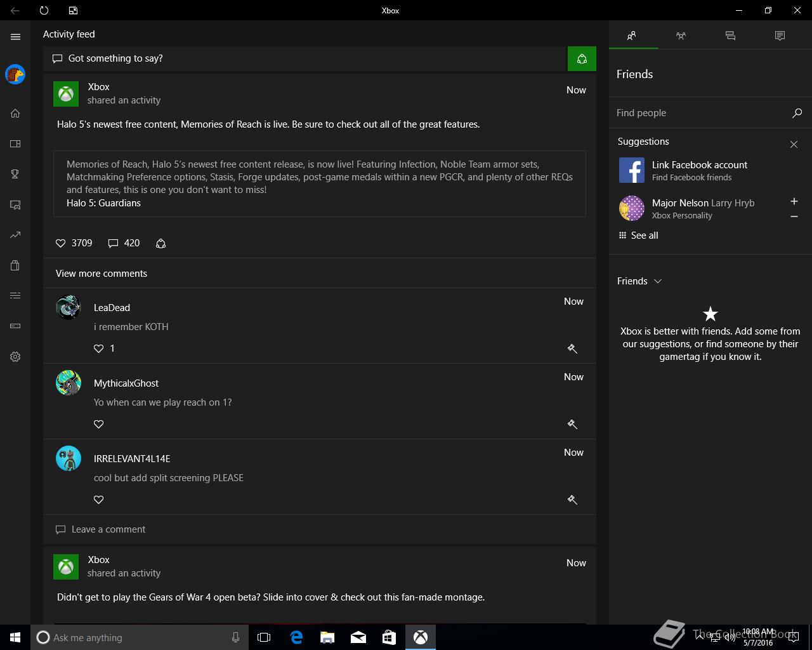Image resolution: width=812 pixels, height=650 pixels.
Task: Dismiss the Suggestions section
Action: [794, 145]
